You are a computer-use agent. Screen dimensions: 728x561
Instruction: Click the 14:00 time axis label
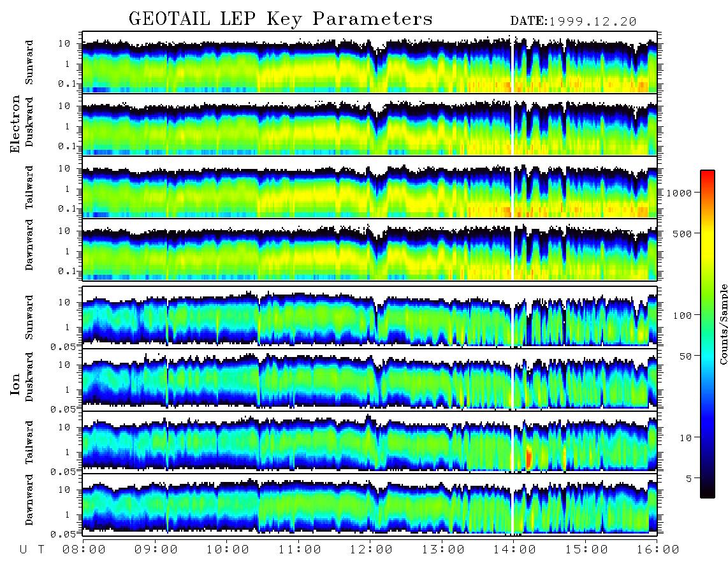coord(515,550)
